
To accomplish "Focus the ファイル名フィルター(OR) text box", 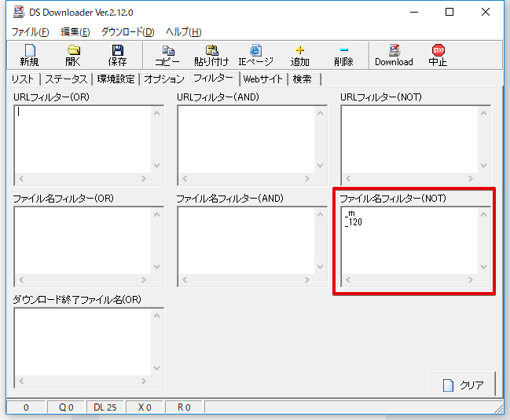I will (x=83, y=241).
